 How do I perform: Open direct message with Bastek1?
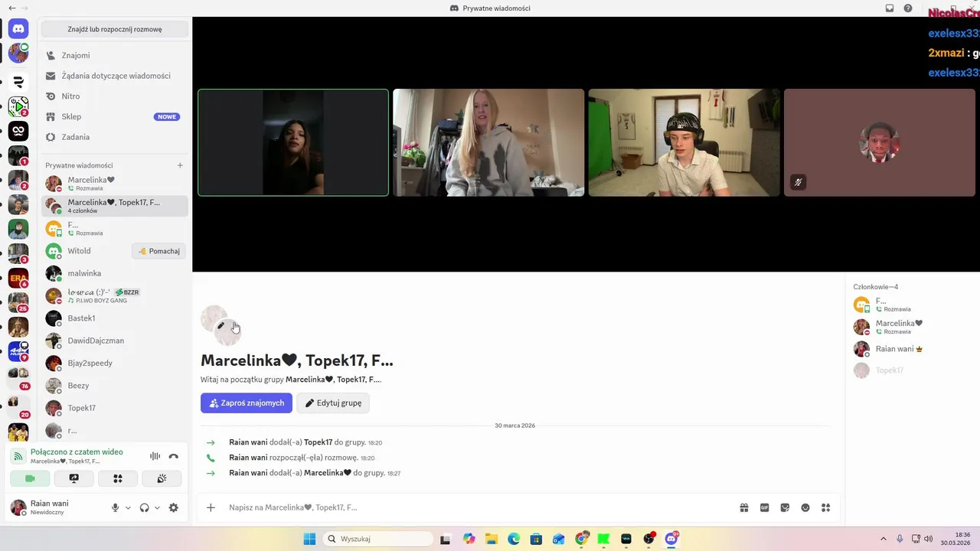pos(114,318)
